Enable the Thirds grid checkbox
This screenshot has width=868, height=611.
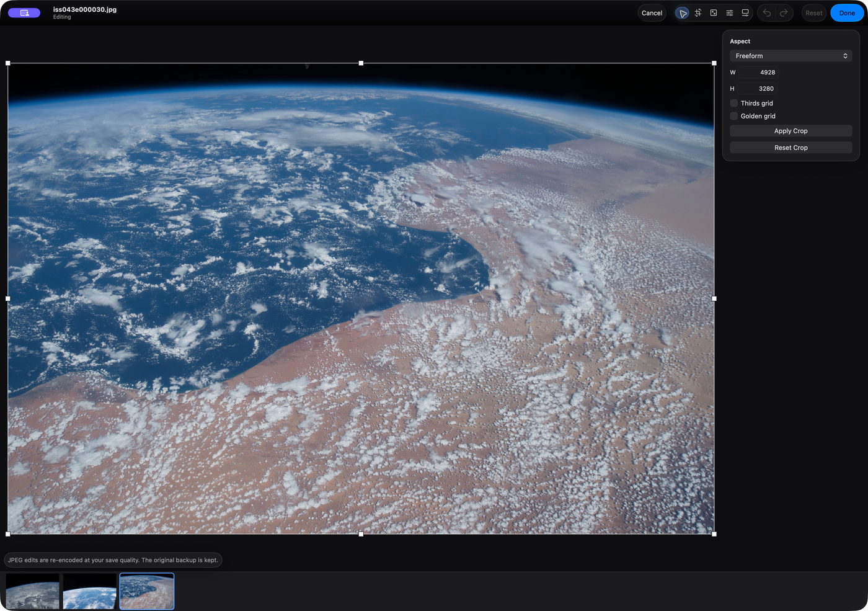coord(734,104)
